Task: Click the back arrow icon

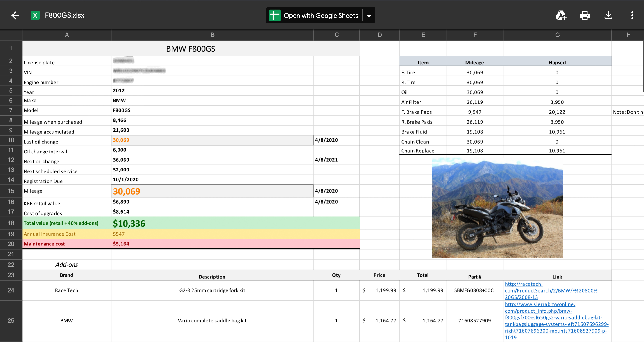Action: (x=15, y=16)
